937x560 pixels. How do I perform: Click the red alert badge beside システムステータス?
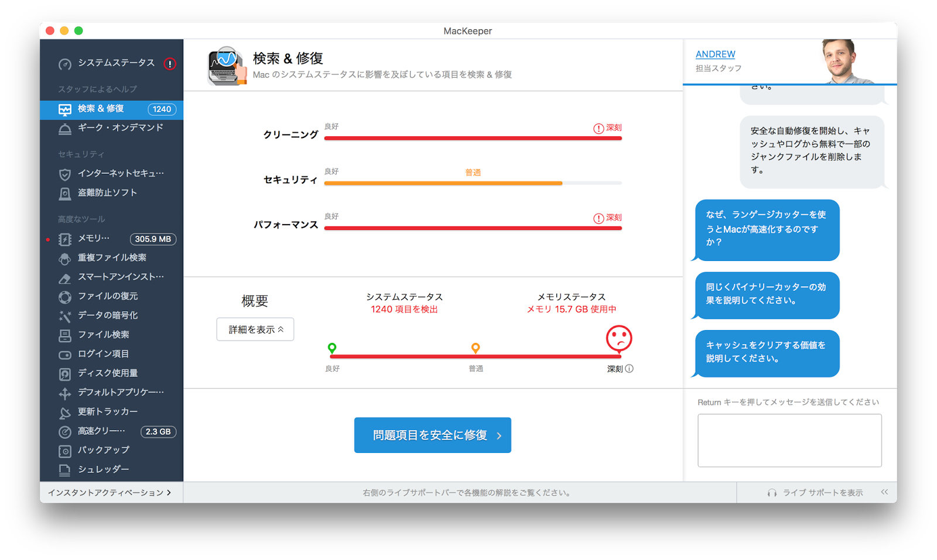[170, 64]
